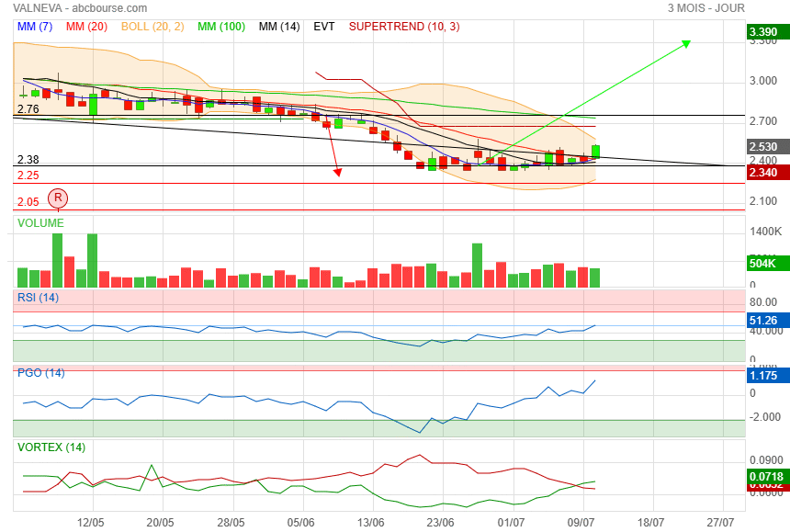The height and width of the screenshot is (532, 790).
Task: Click the VALNEVA - abcbourse.com title
Action: (80, 8)
